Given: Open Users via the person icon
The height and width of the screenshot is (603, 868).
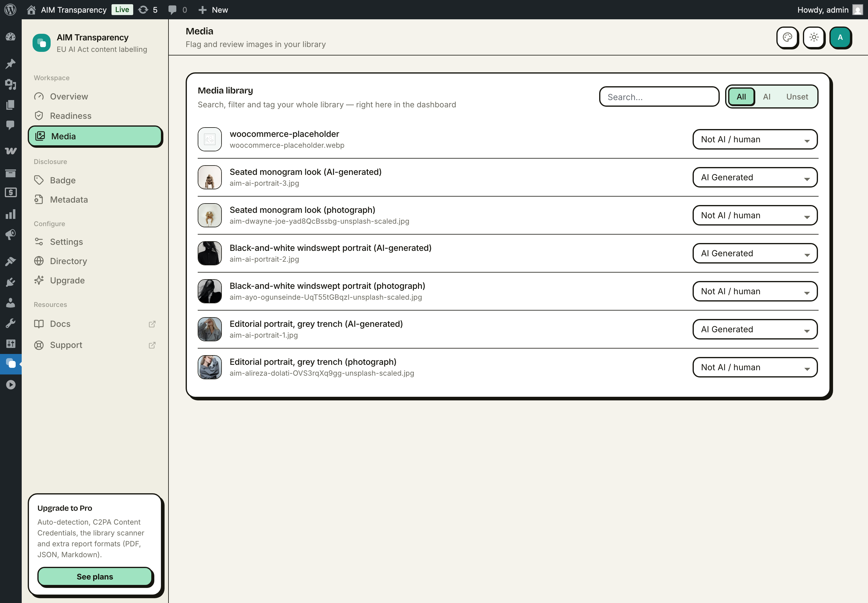Looking at the screenshot, I should coord(11,302).
